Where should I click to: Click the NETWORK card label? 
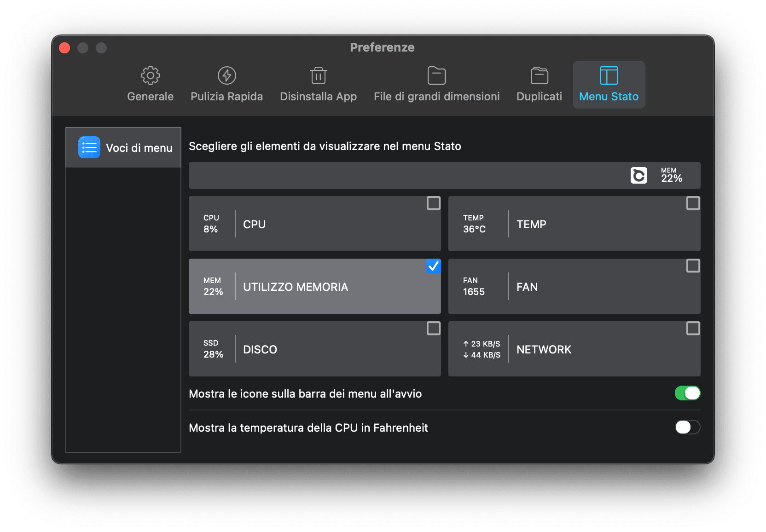coord(544,349)
